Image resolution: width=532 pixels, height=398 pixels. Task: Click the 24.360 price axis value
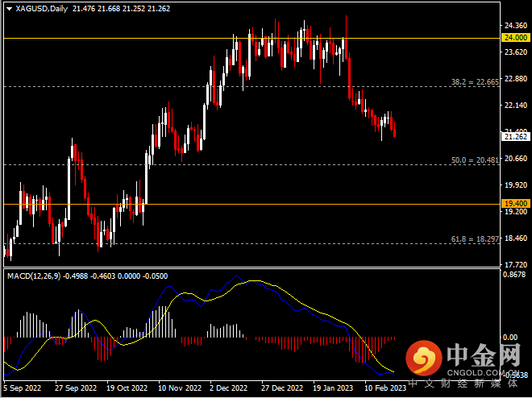[513, 26]
